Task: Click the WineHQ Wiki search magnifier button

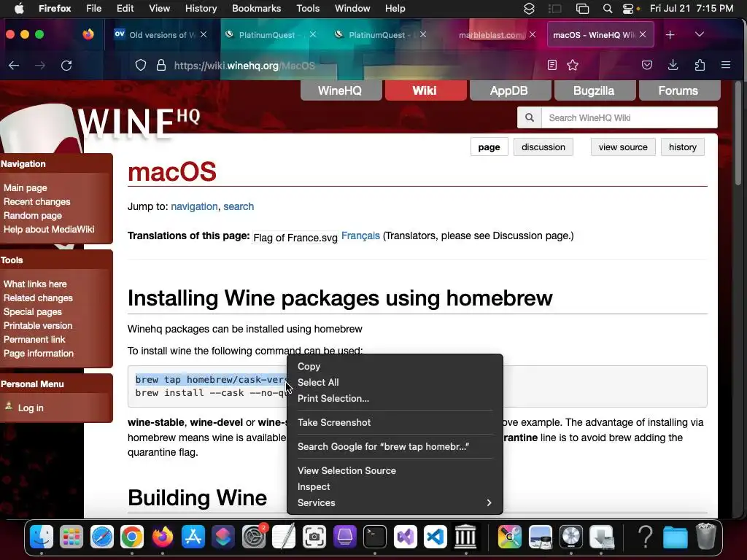Action: click(x=530, y=117)
